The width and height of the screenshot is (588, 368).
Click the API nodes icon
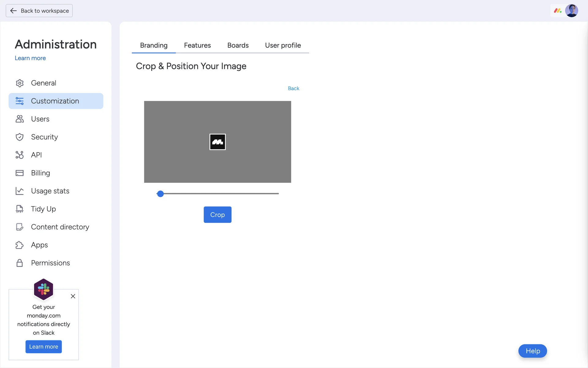[20, 155]
